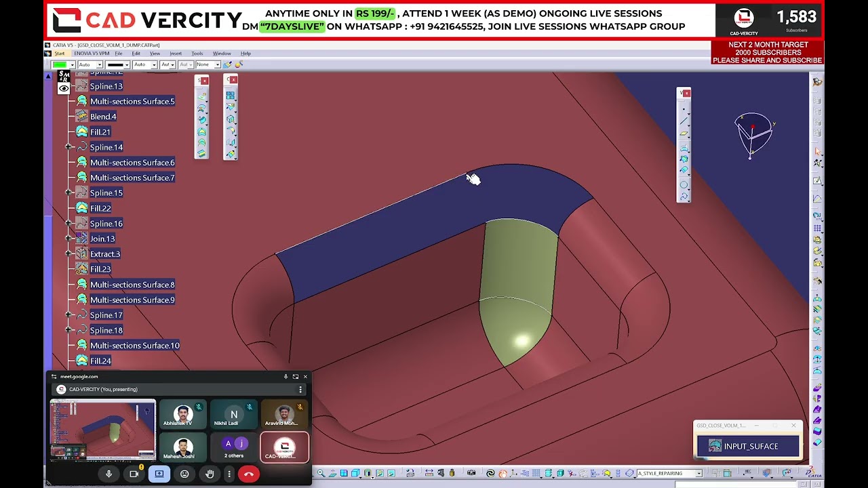Select Multi-sections Surface.10 in tree
868x488 pixels.
[135, 346]
